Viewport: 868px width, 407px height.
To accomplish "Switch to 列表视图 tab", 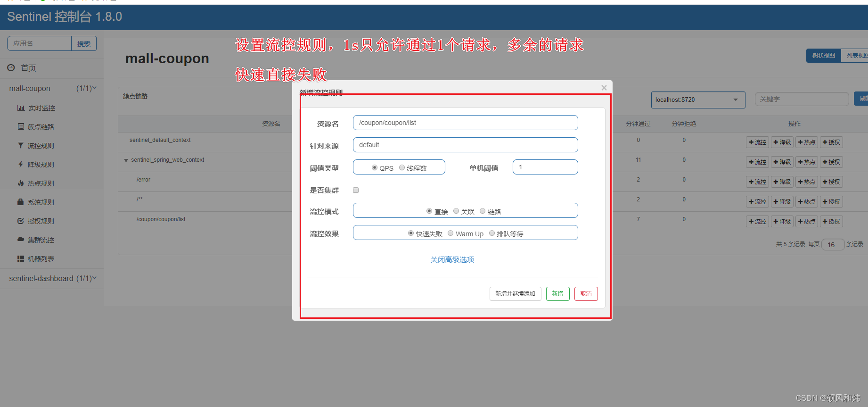I will pos(855,56).
